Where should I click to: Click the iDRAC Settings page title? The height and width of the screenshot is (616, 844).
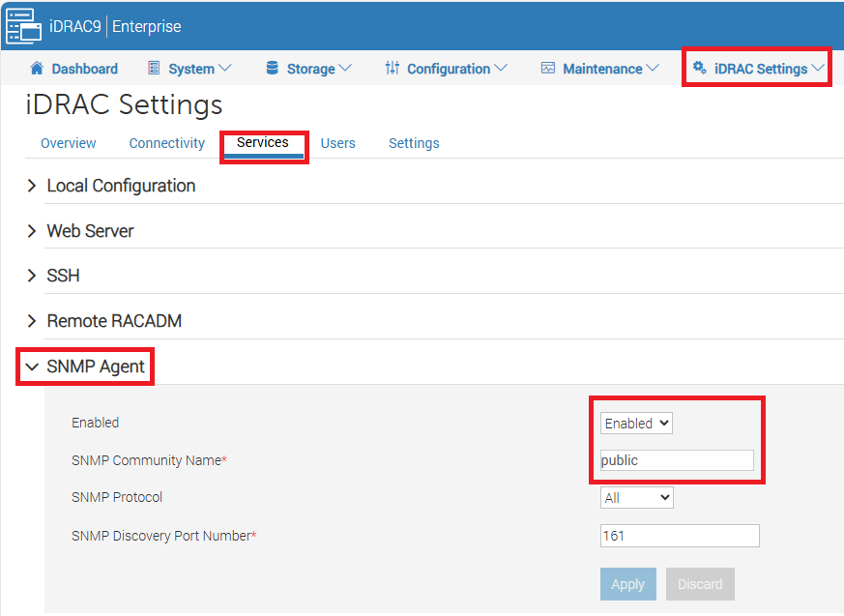pyautogui.click(x=124, y=104)
